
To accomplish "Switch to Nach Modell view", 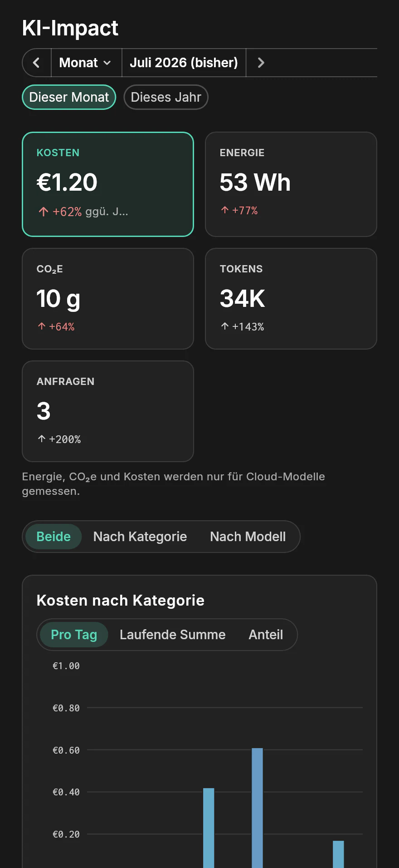I will pyautogui.click(x=248, y=537).
